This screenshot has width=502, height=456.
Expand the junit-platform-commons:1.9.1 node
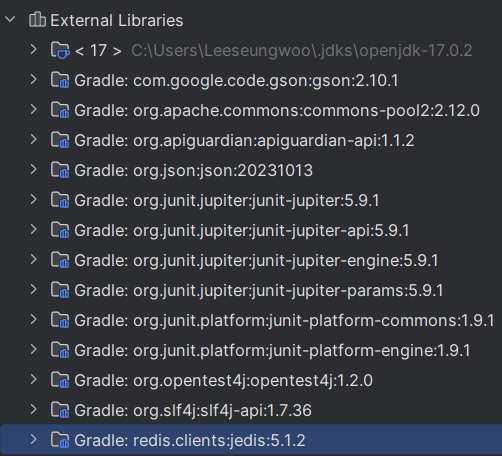33,320
